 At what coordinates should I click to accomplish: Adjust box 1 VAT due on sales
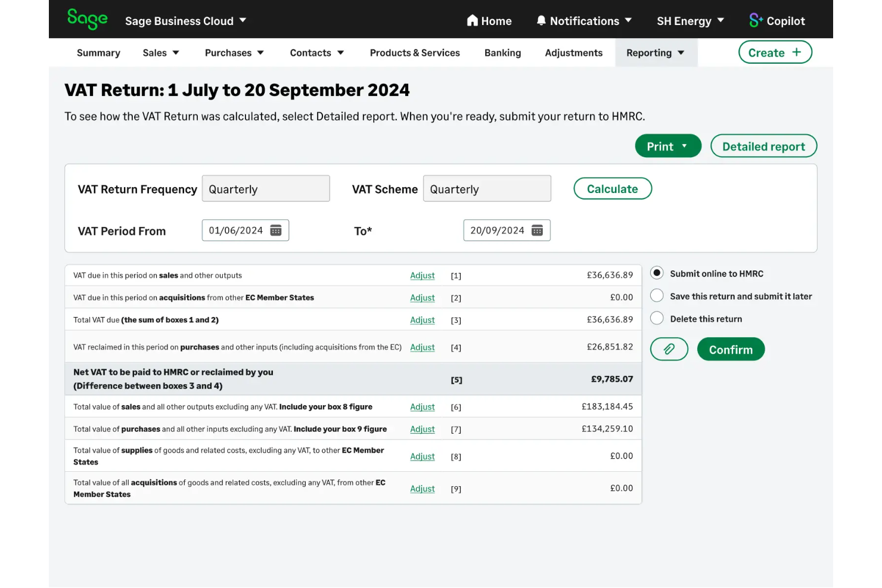pos(423,275)
